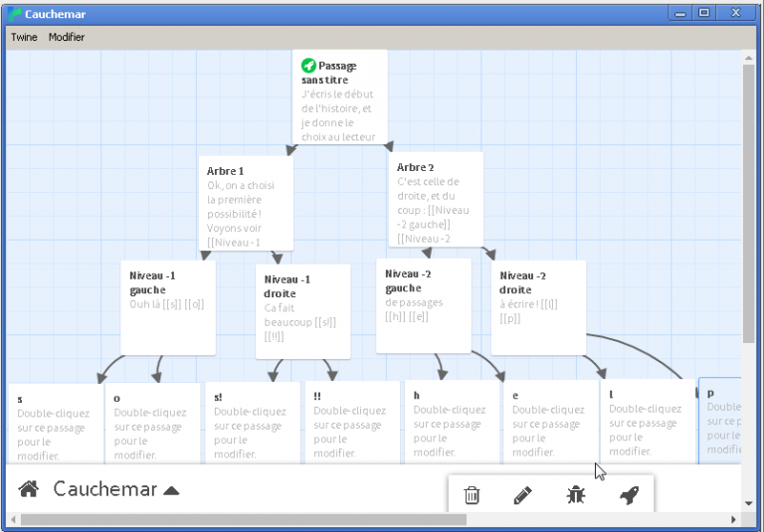Select the passage titled !!
This screenshot has width=764, height=532.
click(x=352, y=423)
